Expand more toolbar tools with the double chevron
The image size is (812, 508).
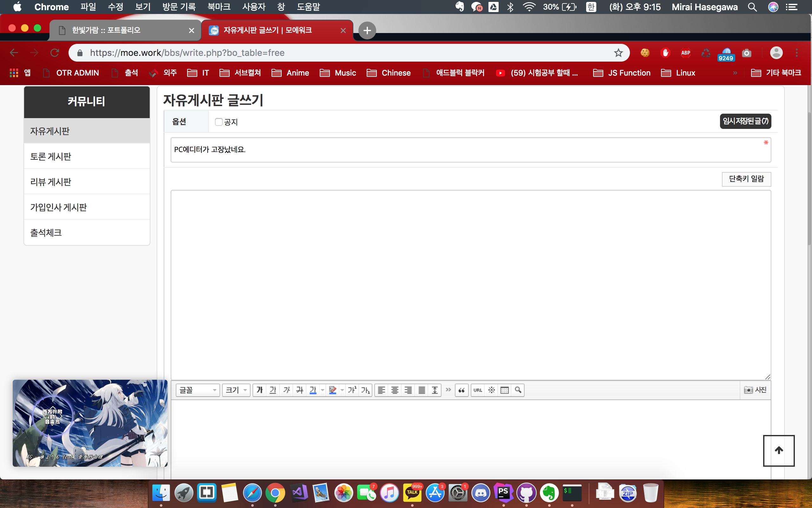point(448,390)
